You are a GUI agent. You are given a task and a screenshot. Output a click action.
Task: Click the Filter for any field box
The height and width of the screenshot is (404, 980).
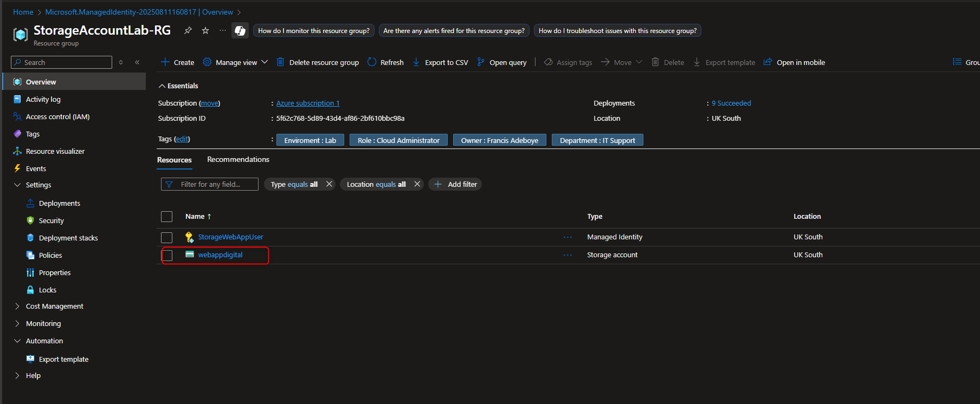[x=210, y=185]
